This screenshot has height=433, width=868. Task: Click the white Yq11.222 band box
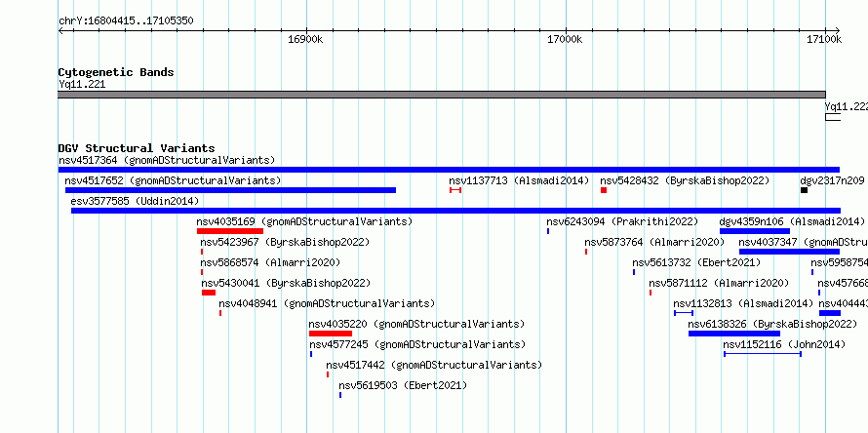coord(833,117)
